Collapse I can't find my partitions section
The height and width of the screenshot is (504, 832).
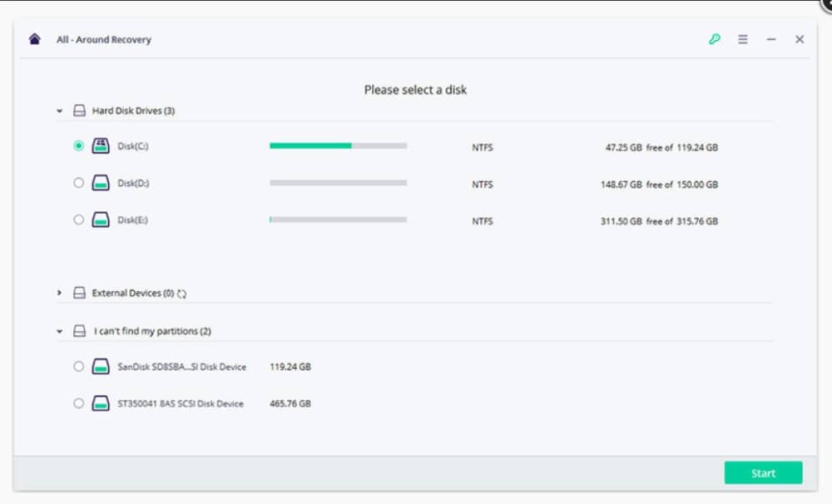pyautogui.click(x=60, y=331)
